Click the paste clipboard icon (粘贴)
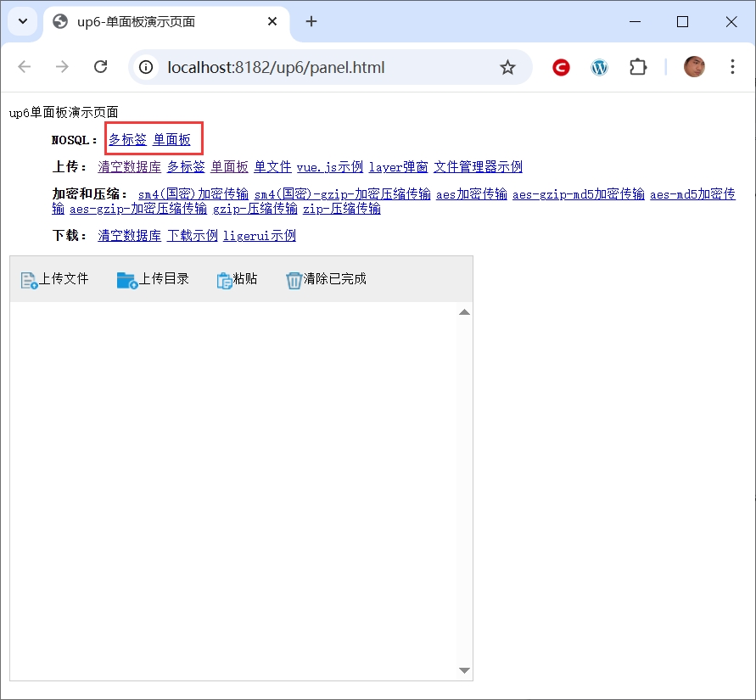Screen dimensions: 756x700 click(x=224, y=280)
